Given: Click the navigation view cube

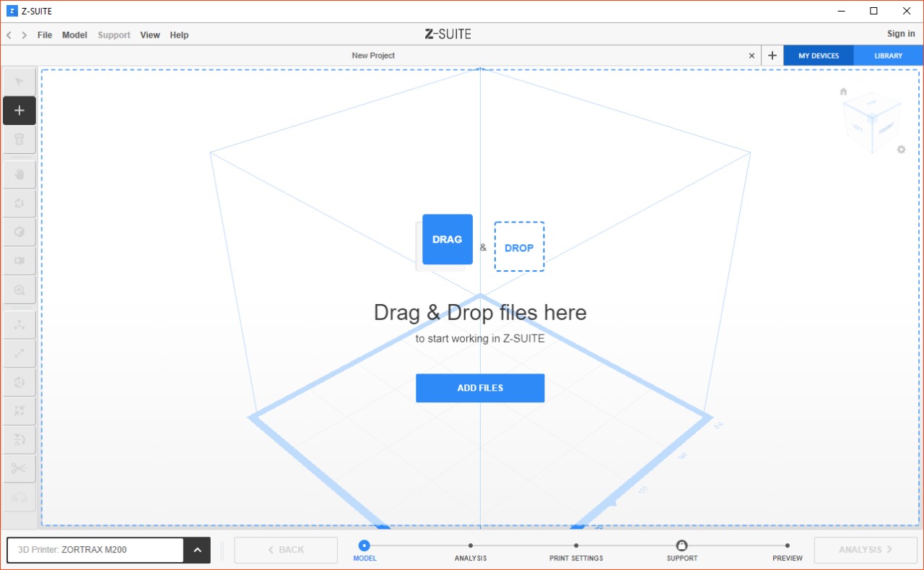Looking at the screenshot, I should click(871, 123).
